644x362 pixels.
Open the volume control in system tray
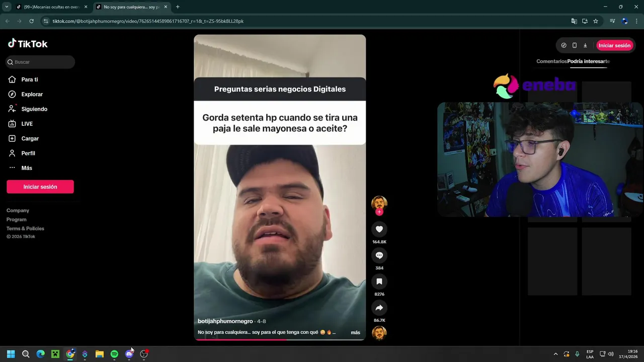click(611, 354)
